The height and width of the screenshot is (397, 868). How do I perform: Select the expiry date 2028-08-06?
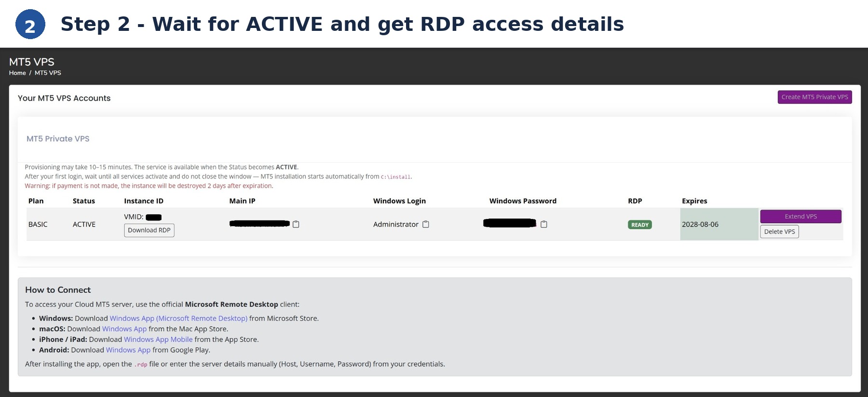coord(700,224)
